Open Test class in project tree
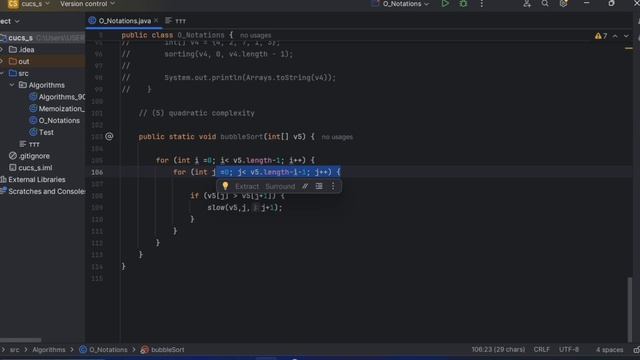 pyautogui.click(x=42, y=132)
